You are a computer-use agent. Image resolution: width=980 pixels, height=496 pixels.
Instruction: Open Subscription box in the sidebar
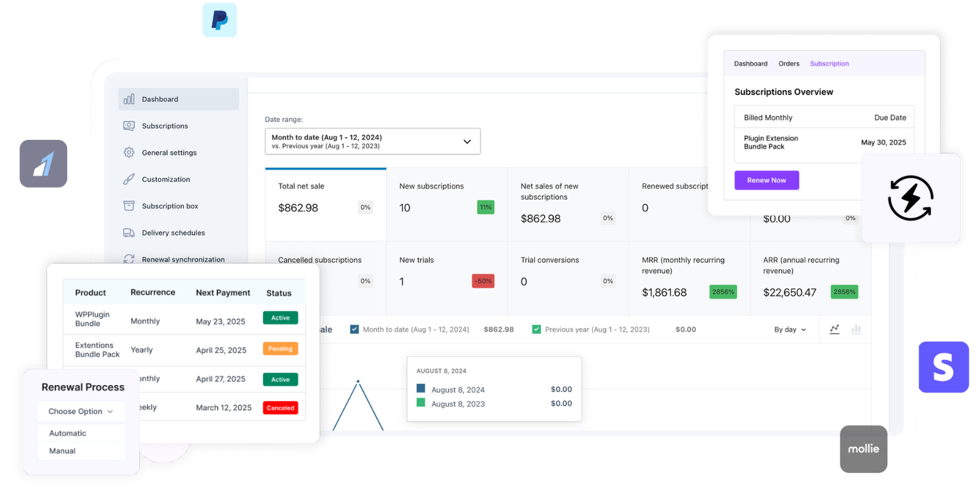170,207
